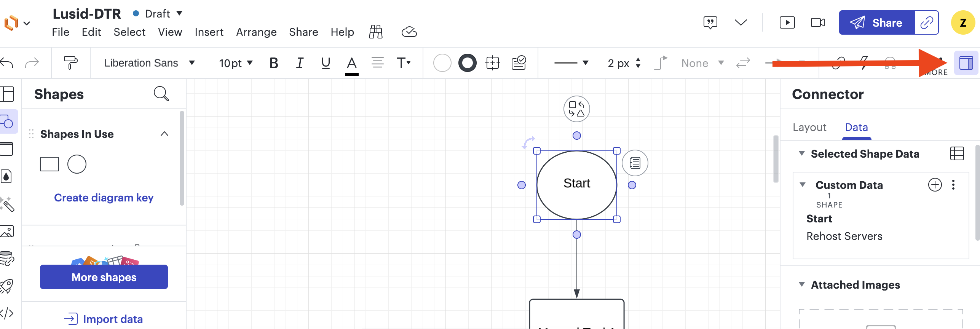Viewport: 980px width, 329px height.
Task: Open the Share menu item
Action: point(303,32)
